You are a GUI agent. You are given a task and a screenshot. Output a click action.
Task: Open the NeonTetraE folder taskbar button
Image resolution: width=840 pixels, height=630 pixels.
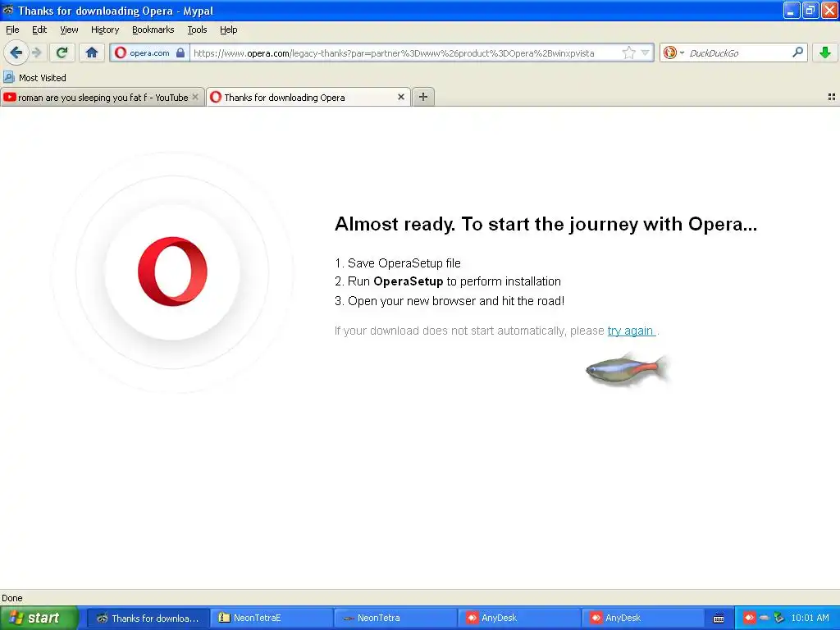click(272, 619)
